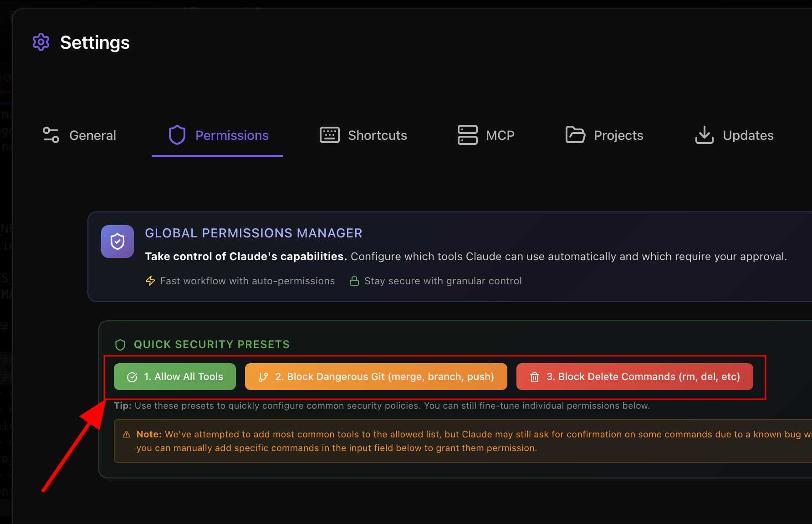Click 'Stay secure with granular control' text
Screen dimensions: 812x524
(443, 281)
